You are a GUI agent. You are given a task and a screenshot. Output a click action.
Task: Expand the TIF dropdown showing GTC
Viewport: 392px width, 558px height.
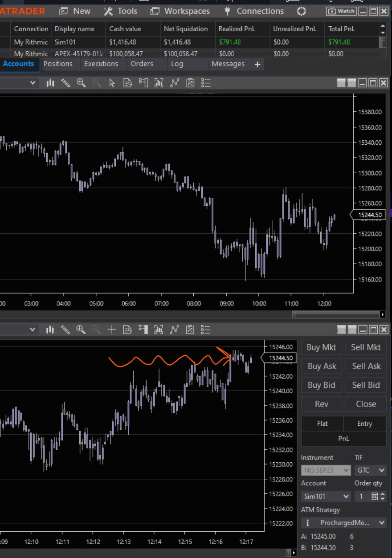coord(371,470)
